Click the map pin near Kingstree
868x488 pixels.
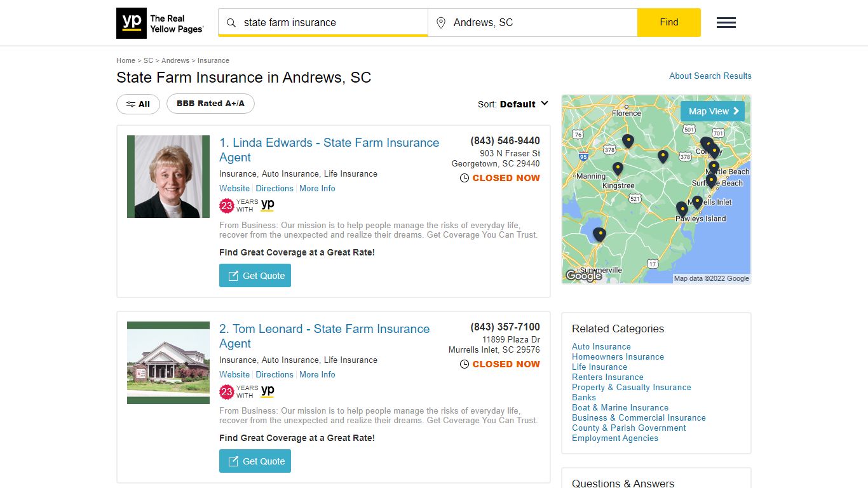pyautogui.click(x=618, y=168)
